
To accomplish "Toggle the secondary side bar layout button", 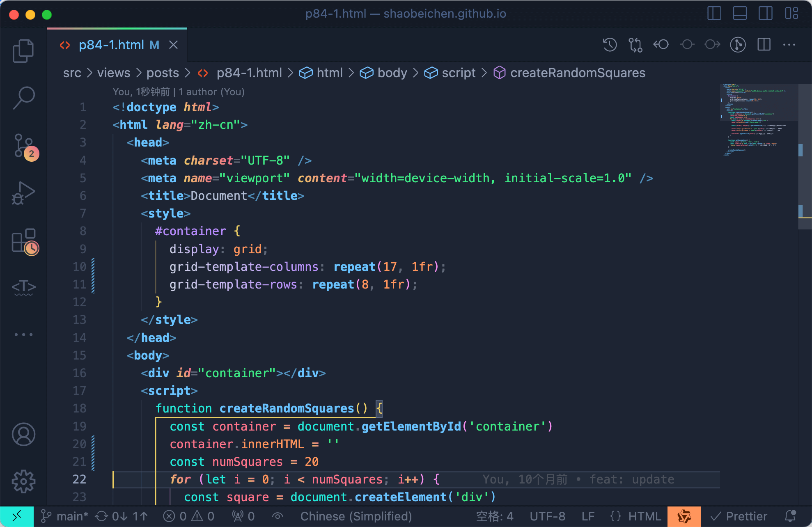I will (765, 14).
